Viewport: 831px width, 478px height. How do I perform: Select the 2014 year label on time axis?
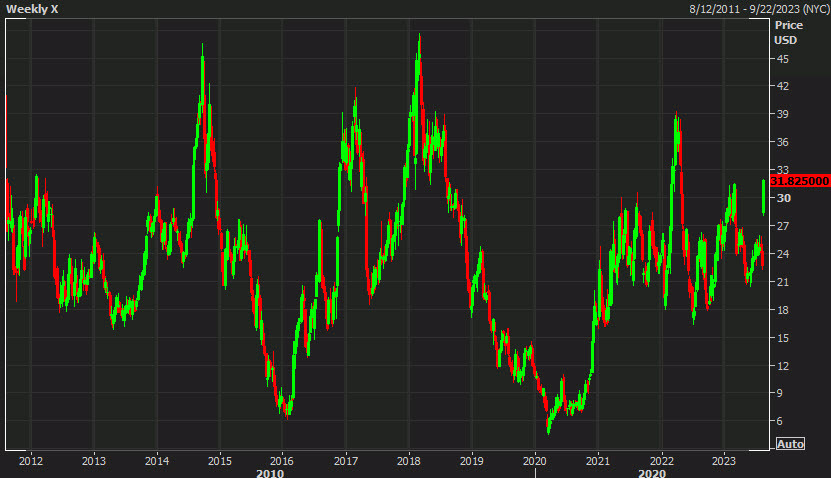point(157,461)
